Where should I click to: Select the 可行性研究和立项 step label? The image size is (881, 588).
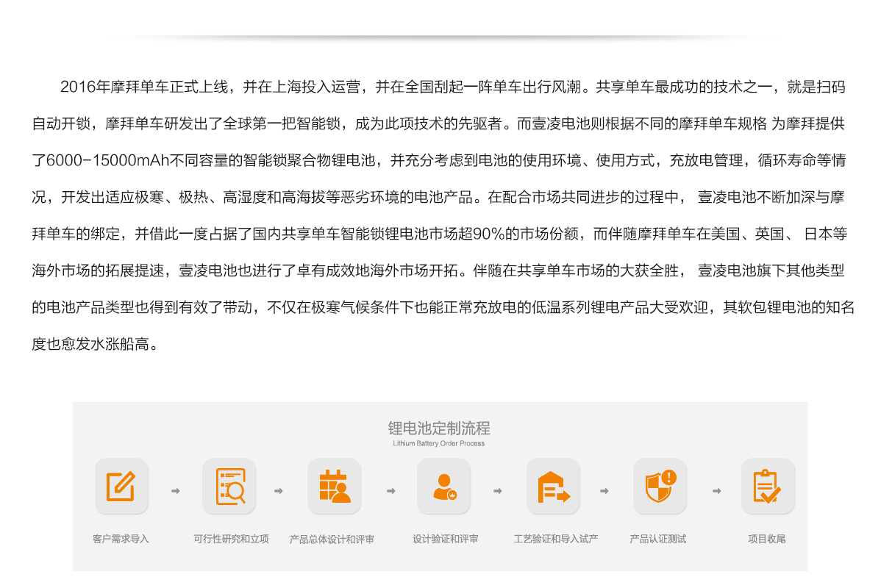point(231,539)
